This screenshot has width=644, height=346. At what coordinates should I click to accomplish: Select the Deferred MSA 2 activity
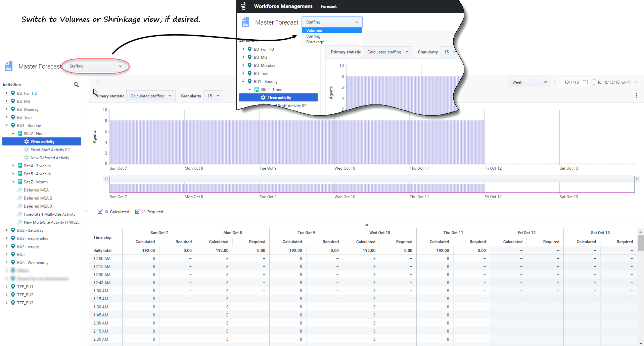[x=38, y=198]
